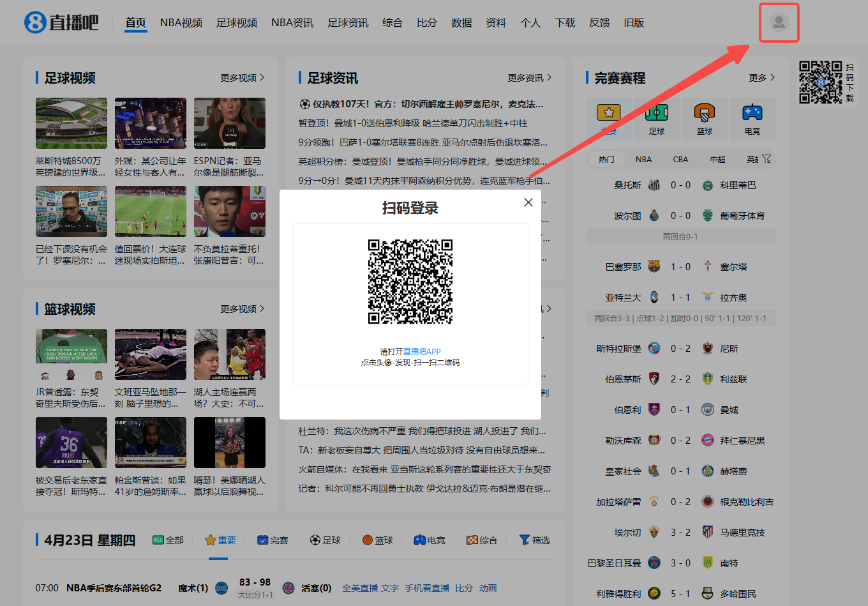Click the 全美直播 live stream link

pyautogui.click(x=360, y=588)
